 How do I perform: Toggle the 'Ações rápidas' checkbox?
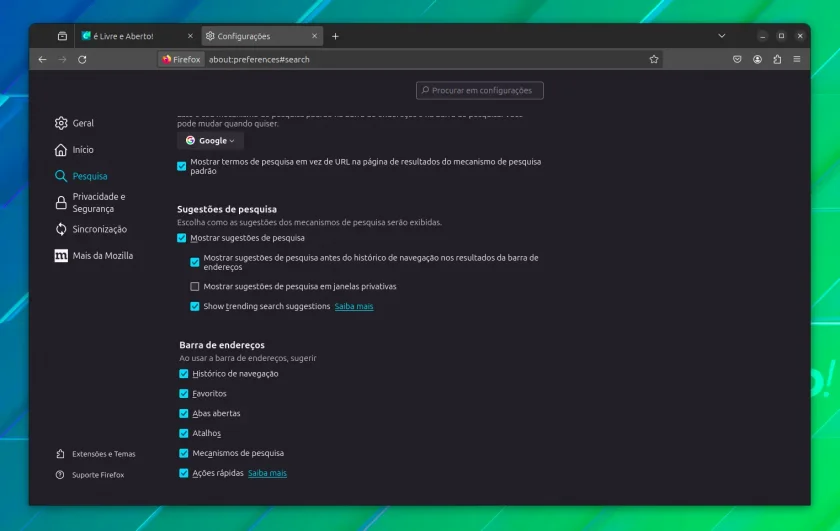(184, 473)
